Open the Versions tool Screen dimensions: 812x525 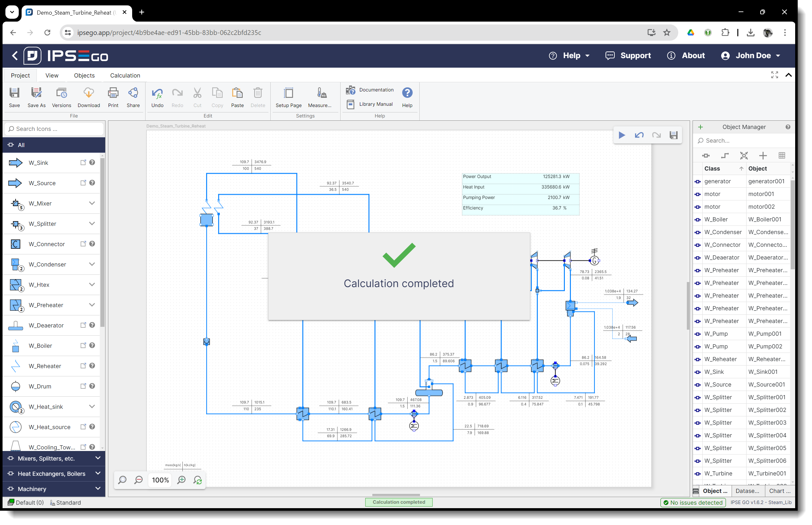(61, 93)
